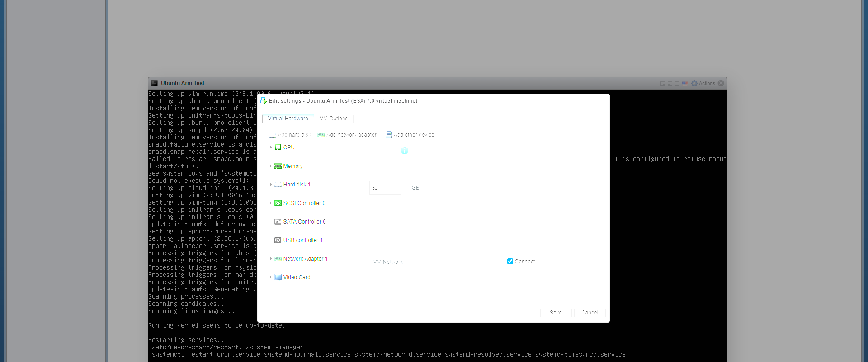Screen dimensions: 868x362
Task: Click the SCSI Controller 0 label
Action: click(x=304, y=203)
